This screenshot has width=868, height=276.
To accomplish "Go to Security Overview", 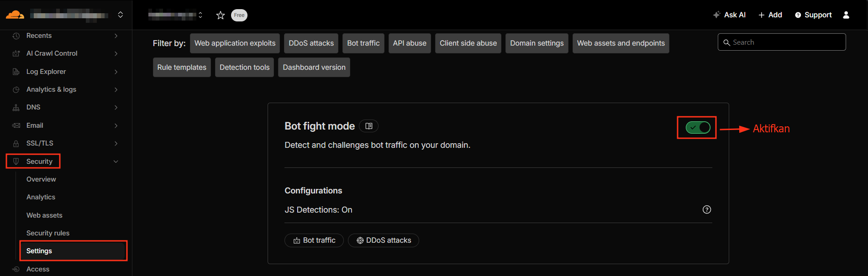I will [41, 179].
